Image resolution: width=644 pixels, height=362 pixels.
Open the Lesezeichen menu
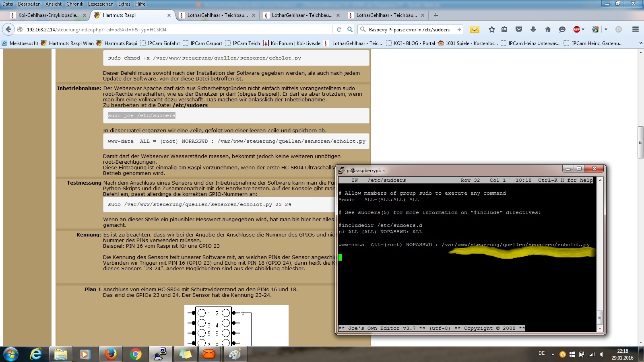tap(101, 4)
